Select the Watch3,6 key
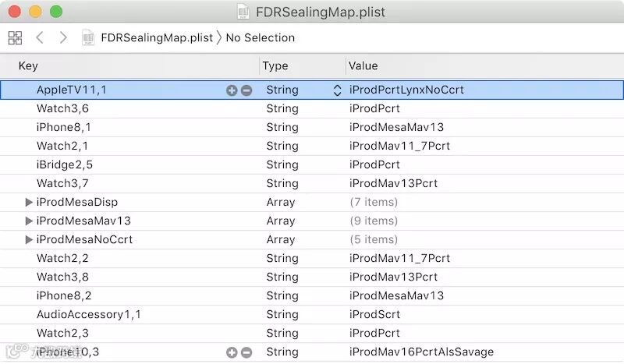The image size is (624, 364). pos(62,108)
